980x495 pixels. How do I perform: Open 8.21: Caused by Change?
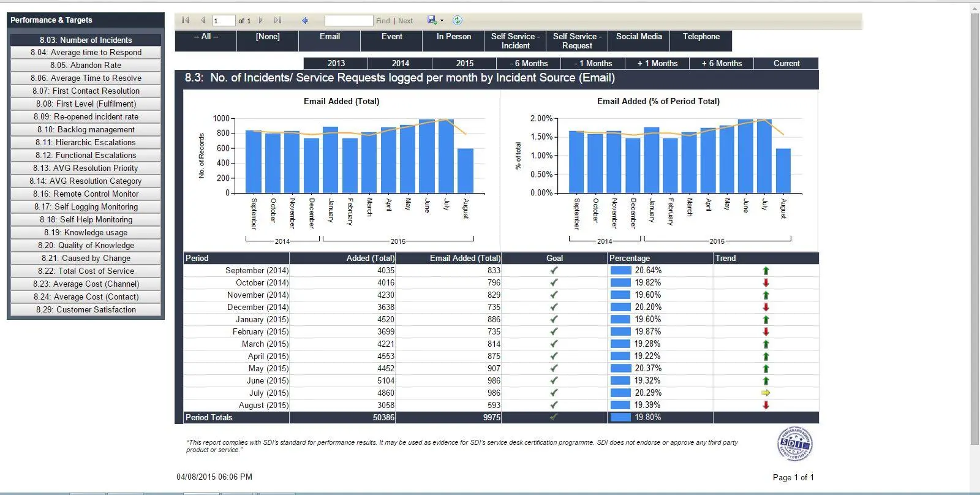click(86, 259)
